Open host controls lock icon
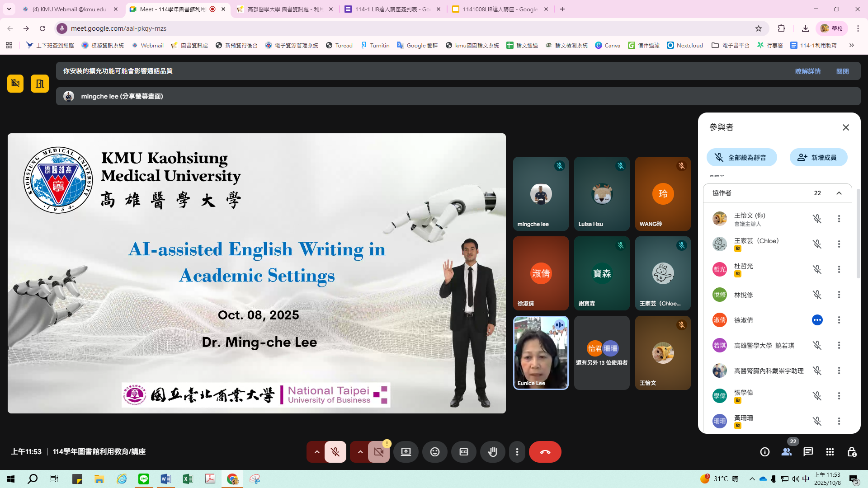Viewport: 868px width, 488px height. pyautogui.click(x=852, y=452)
